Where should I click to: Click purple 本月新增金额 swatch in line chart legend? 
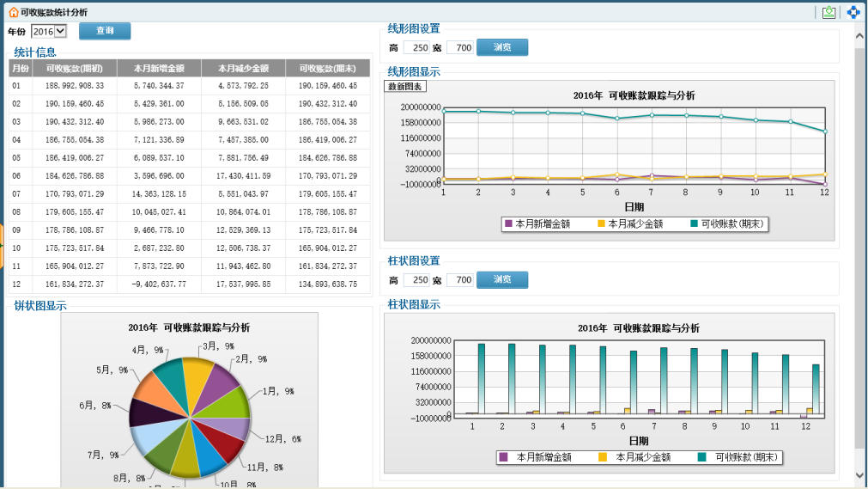508,223
